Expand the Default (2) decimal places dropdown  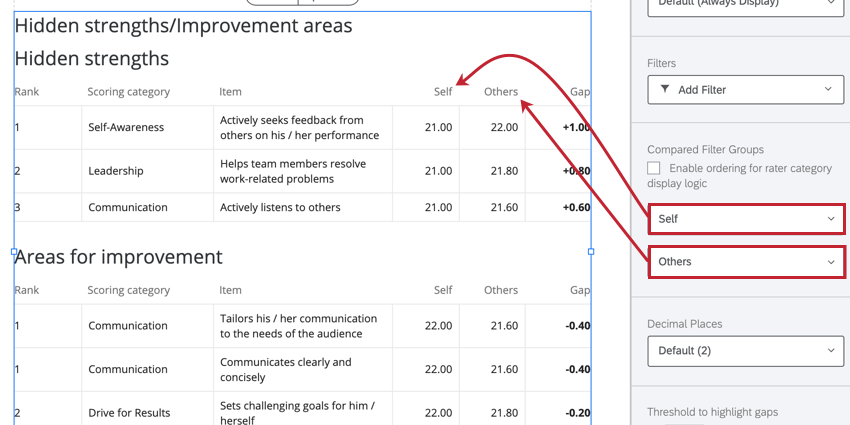pos(745,351)
